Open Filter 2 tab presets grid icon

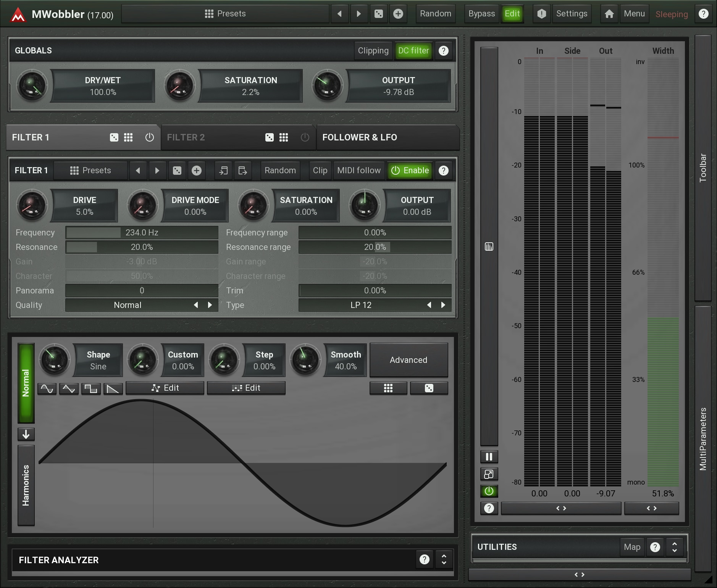pyautogui.click(x=283, y=137)
